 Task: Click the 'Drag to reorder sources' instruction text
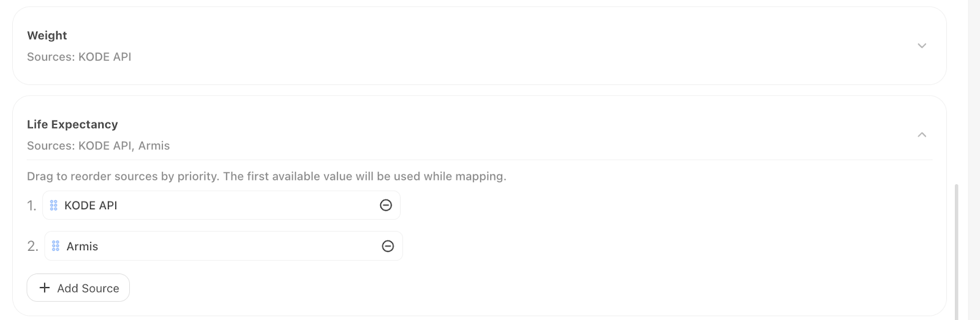pyautogui.click(x=266, y=176)
